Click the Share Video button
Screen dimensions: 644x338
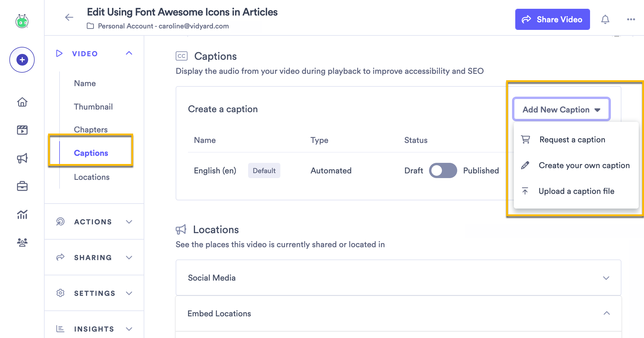(552, 19)
